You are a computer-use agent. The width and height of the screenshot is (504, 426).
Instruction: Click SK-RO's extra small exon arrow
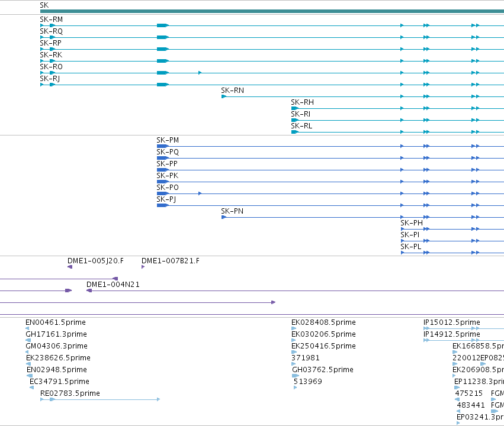pos(200,73)
